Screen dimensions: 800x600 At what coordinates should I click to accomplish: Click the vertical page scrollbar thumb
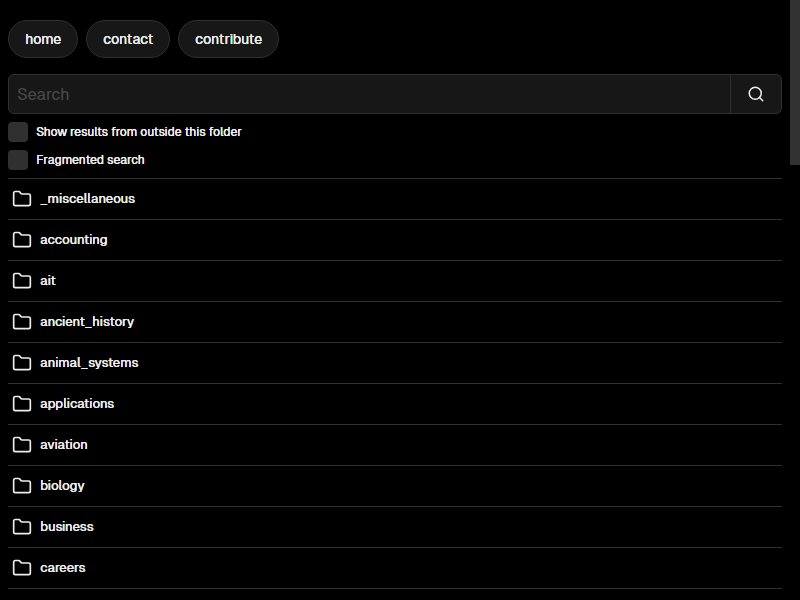click(795, 82)
